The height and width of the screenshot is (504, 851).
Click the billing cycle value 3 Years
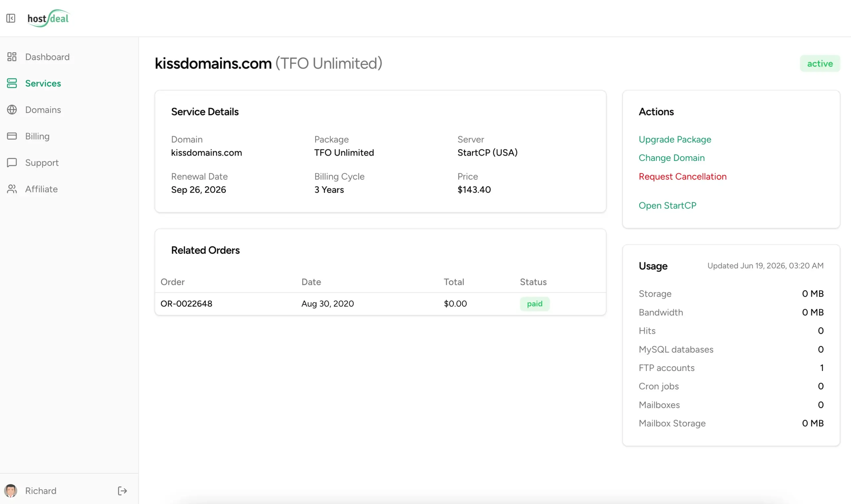329,190
